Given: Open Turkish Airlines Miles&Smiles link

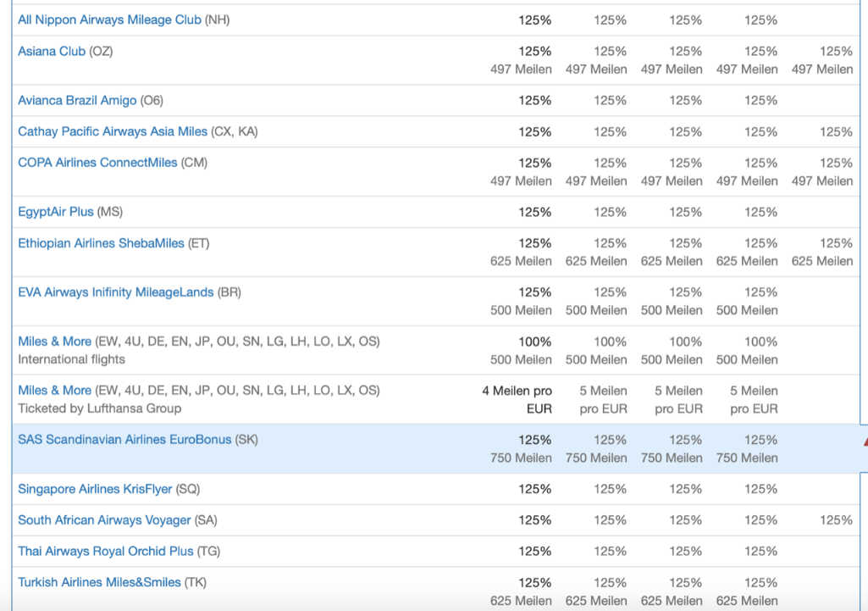Looking at the screenshot, I should pos(99,582).
